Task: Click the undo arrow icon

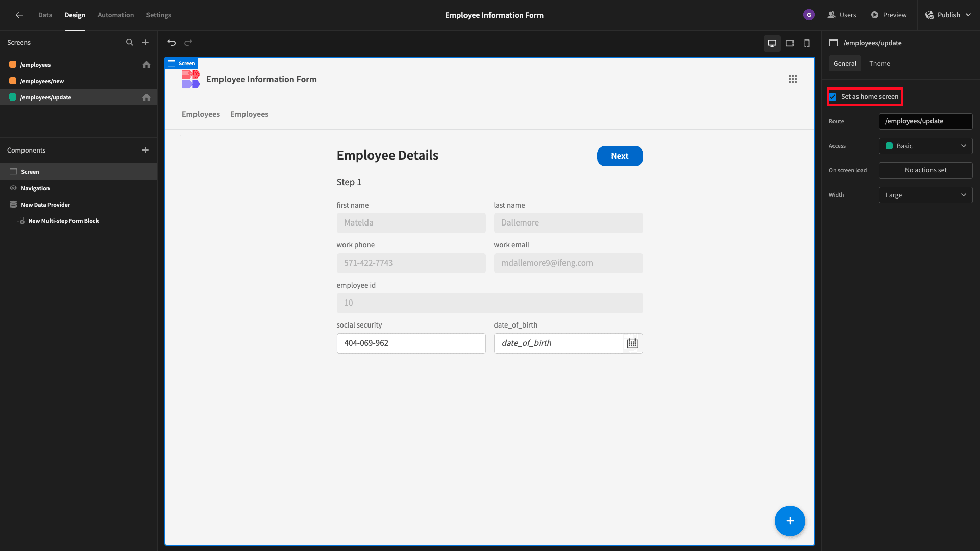Action: coord(171,43)
